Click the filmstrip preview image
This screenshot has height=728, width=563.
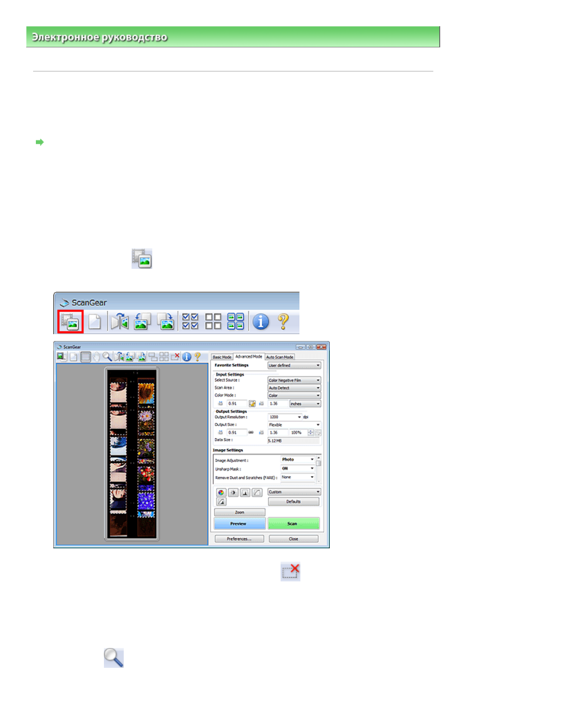[132, 454]
